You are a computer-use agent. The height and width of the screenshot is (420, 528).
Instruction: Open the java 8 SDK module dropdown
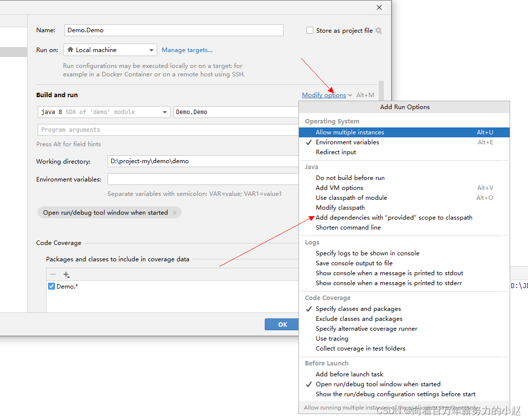pyautogui.click(x=166, y=112)
